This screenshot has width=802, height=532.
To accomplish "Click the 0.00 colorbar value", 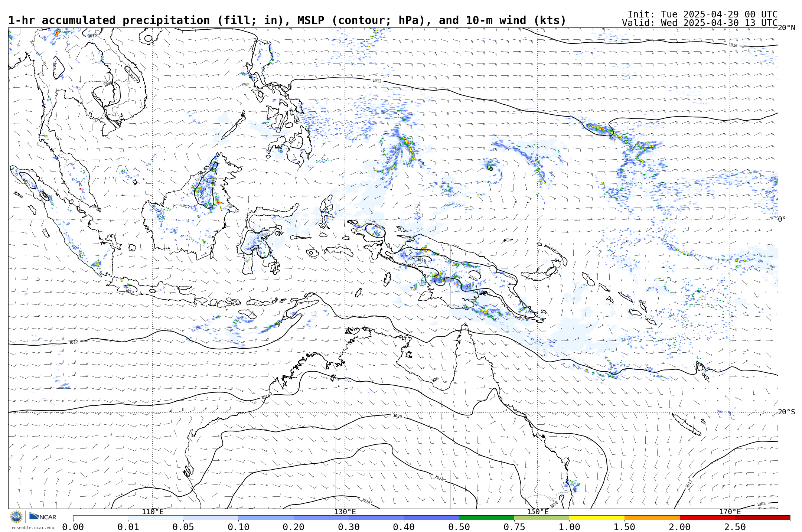I will (x=73, y=527).
